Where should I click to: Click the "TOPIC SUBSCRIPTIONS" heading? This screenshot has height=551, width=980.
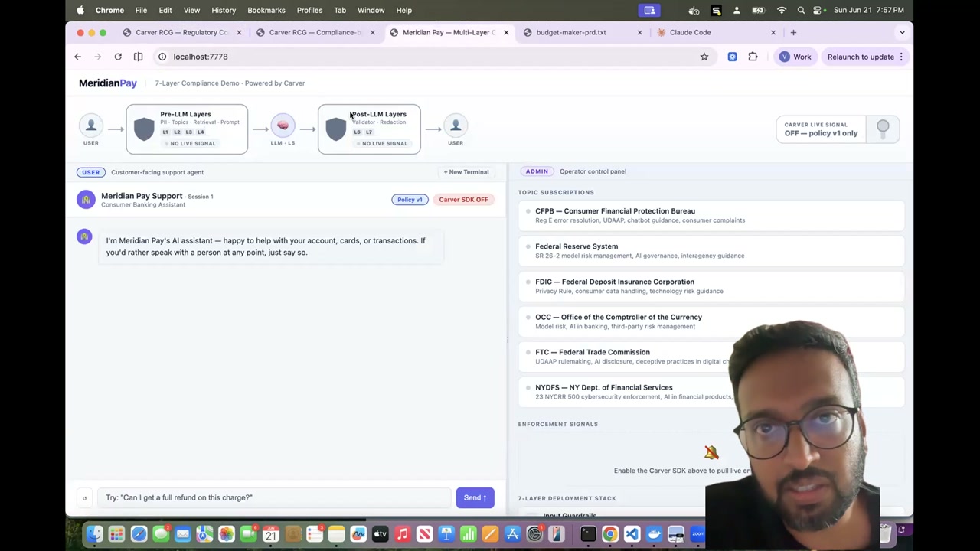point(556,192)
